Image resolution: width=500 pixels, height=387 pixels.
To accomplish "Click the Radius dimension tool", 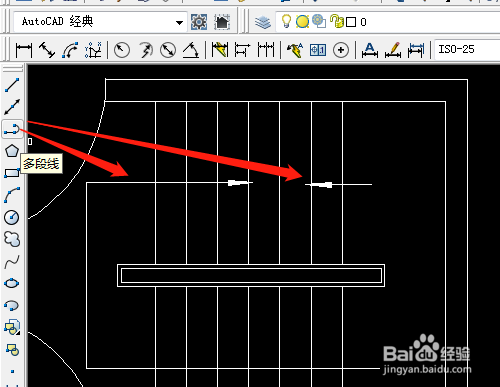I will [x=122, y=50].
